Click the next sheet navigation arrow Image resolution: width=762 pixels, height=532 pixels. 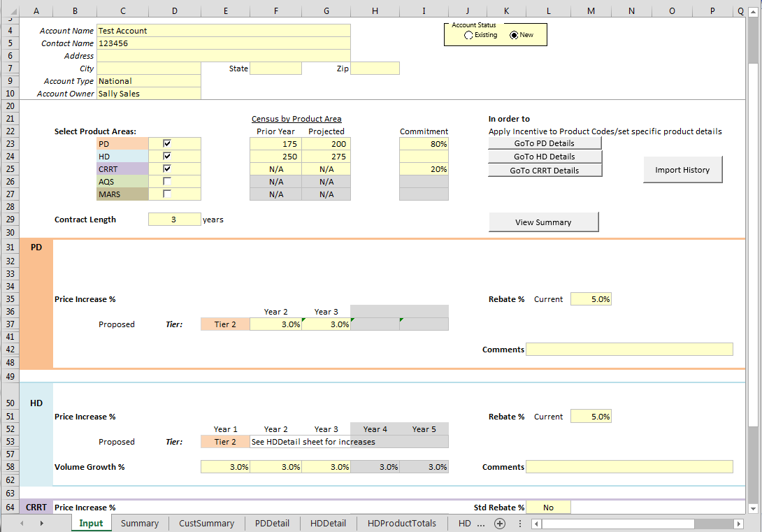(41, 523)
